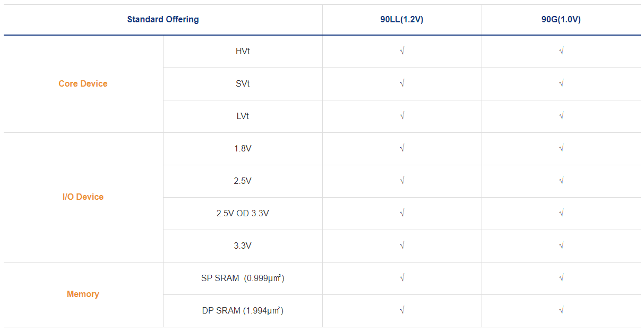Click the 1.8V checkmark under 90G(1.0V)
Screen dimensions: 644x330
[561, 149]
